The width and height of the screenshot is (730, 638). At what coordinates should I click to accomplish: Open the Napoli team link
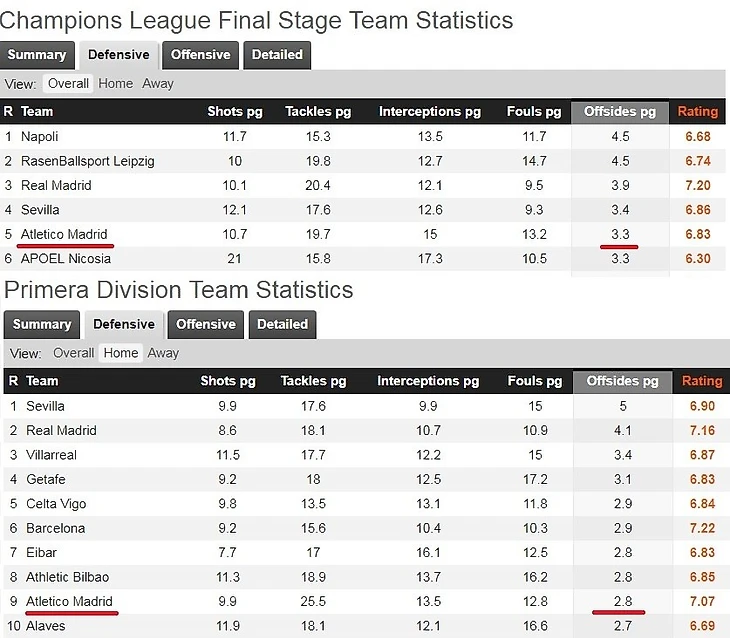(40, 136)
